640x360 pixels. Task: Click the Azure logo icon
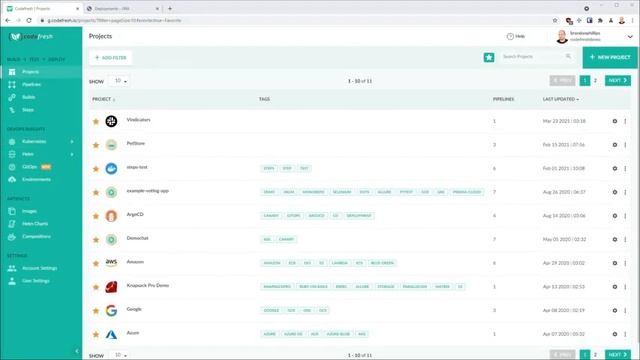pyautogui.click(x=111, y=335)
